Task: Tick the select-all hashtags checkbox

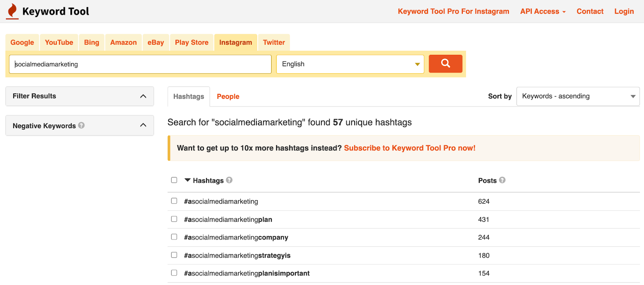Action: tap(174, 180)
